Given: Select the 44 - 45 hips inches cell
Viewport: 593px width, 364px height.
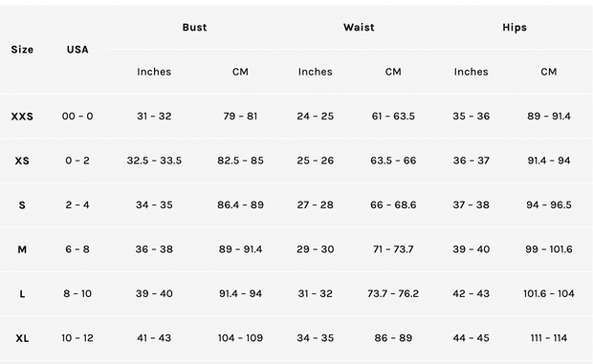Looking at the screenshot, I should click(471, 338).
